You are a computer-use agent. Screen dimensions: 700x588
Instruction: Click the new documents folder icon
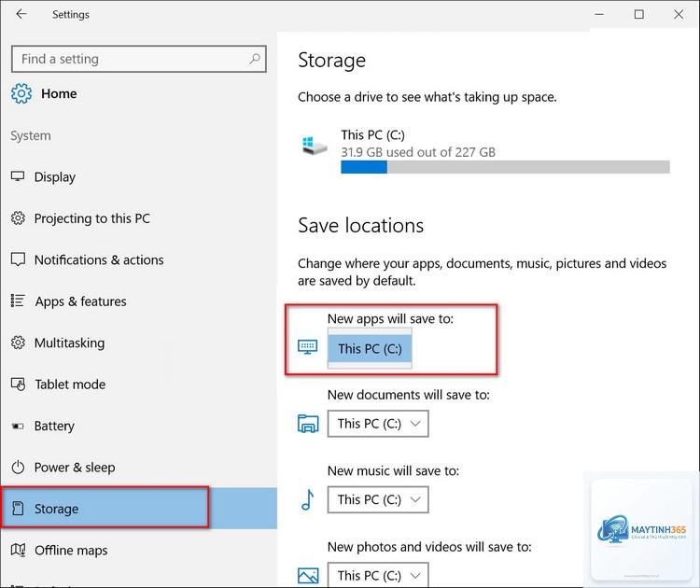click(x=308, y=423)
